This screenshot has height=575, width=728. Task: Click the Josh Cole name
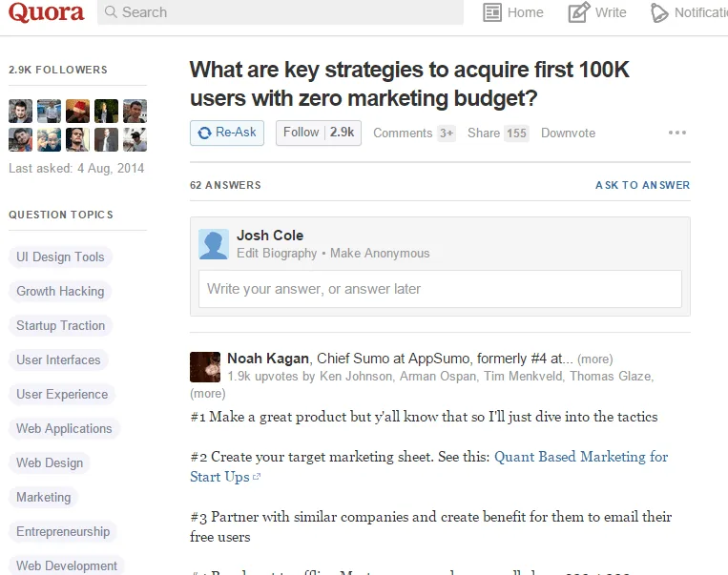[270, 236]
